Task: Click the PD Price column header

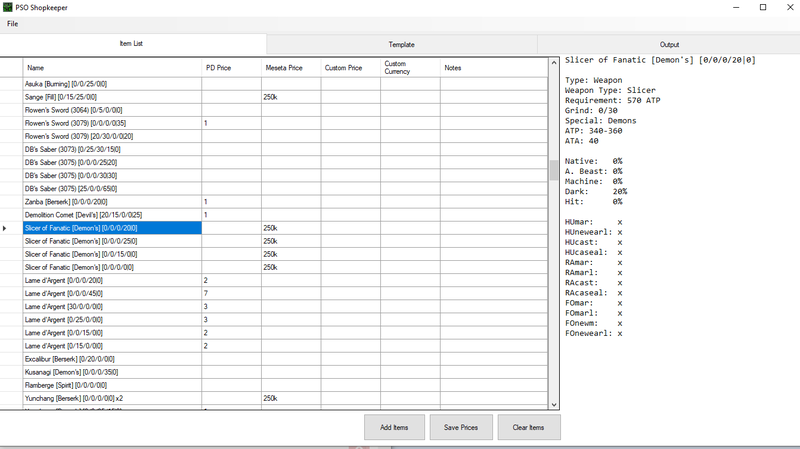Action: 232,68
